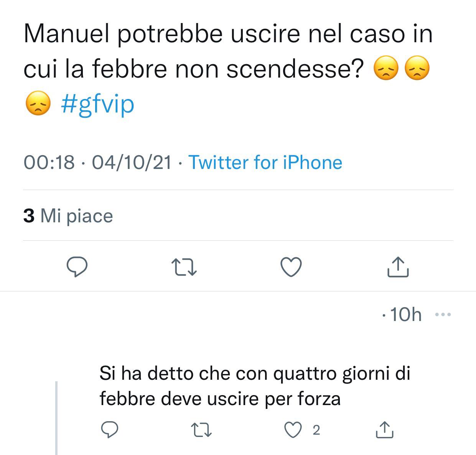Tap the sad emoji beside the #gfvip hashtag
Viewport: 476px width, 455px height.
(x=38, y=104)
